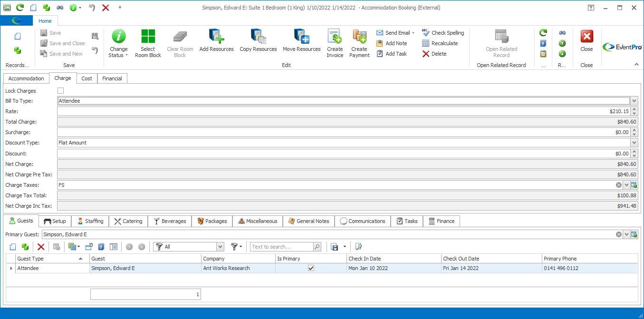644x319 pixels.
Task: Adjust the Rate field spinner
Action: 634,111
